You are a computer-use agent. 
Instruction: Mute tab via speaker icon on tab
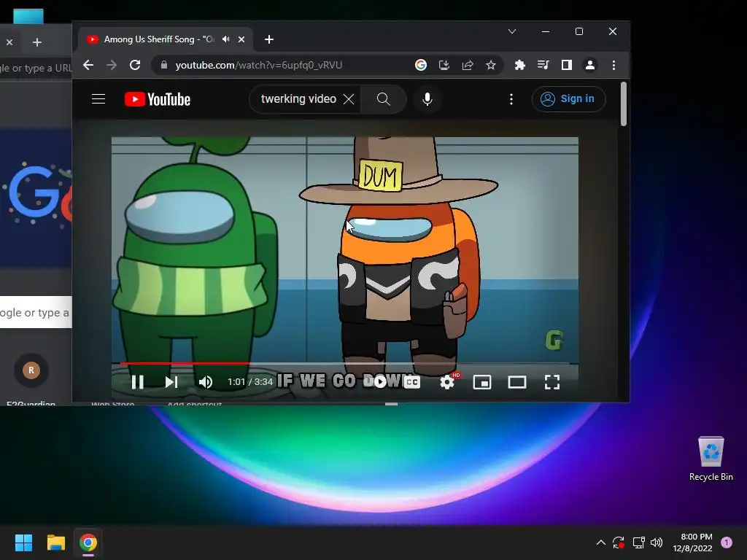226,39
